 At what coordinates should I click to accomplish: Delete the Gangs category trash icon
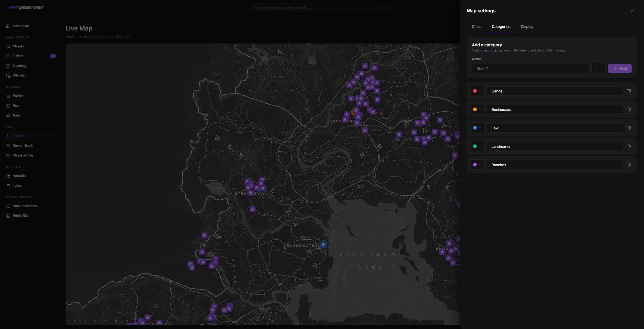(x=629, y=91)
